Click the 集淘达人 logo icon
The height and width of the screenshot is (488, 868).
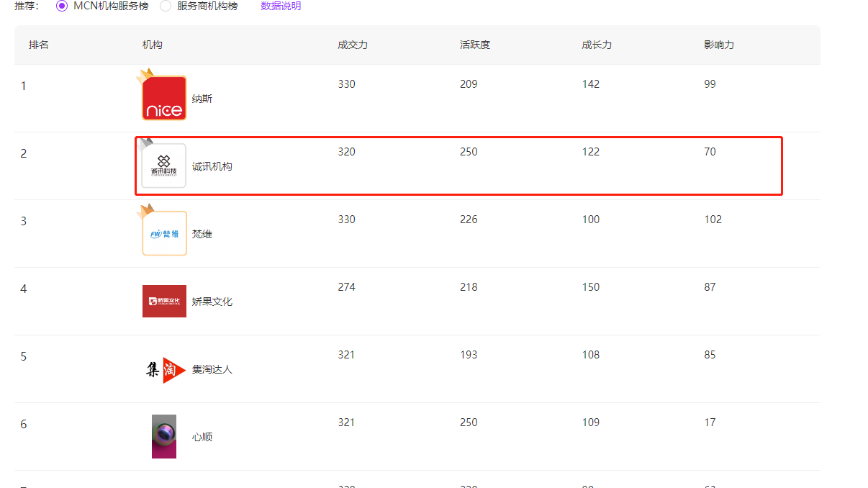[164, 369]
